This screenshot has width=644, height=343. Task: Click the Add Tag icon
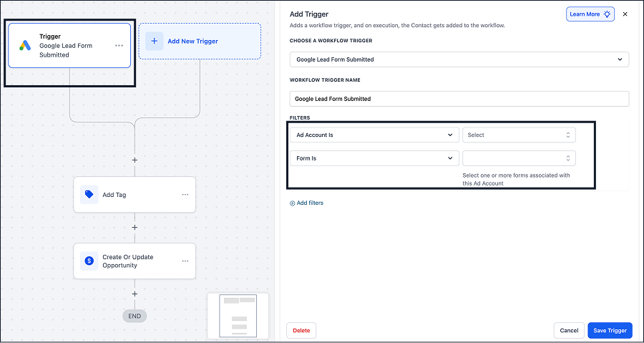(x=89, y=194)
